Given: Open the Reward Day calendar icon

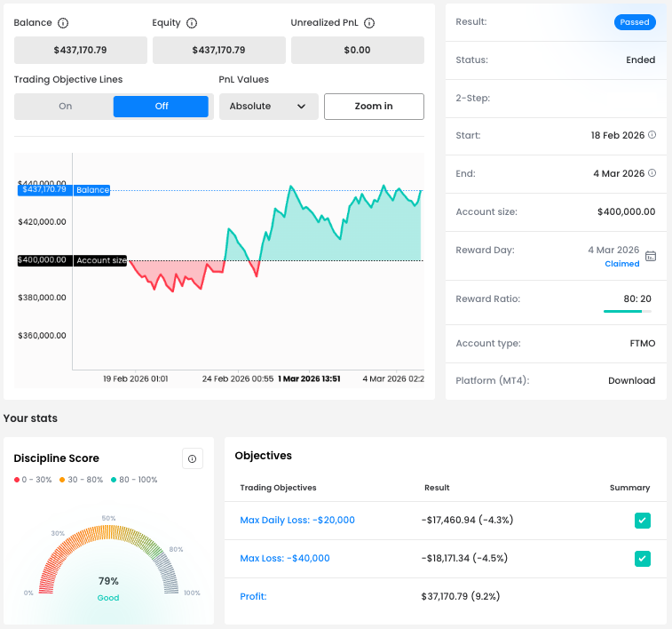Looking at the screenshot, I should tap(651, 256).
